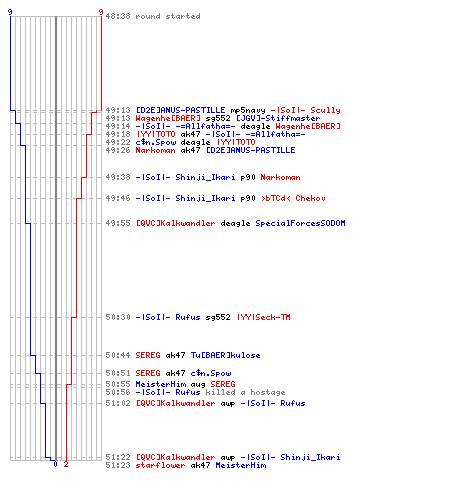450x500 pixels.
Task: Select Narkoman killer name at 49:26
Action: (x=155, y=150)
